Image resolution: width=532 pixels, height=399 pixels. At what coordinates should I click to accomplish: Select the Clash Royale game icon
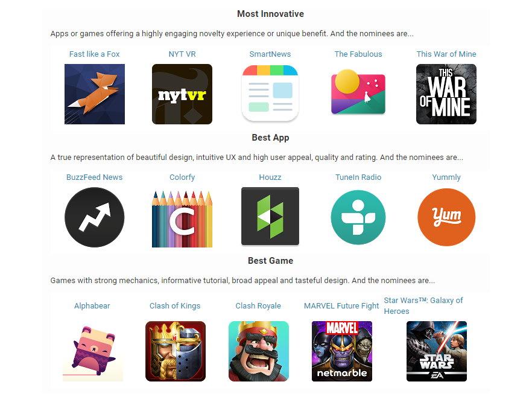tap(259, 351)
